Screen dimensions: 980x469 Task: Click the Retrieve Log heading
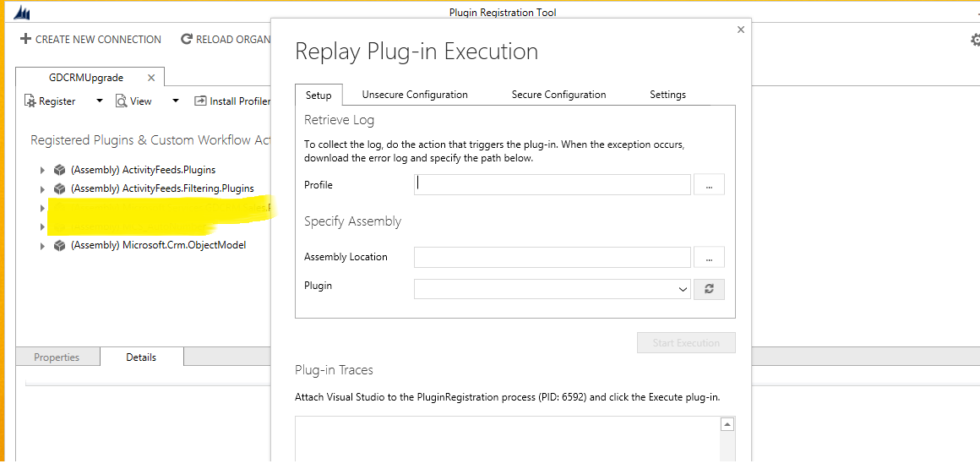[x=339, y=119]
